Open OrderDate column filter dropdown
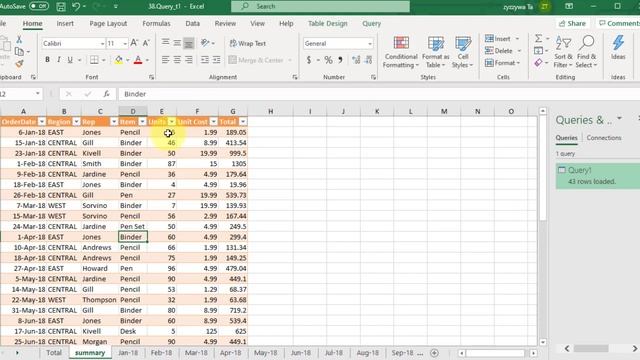640x360 pixels. (42, 122)
